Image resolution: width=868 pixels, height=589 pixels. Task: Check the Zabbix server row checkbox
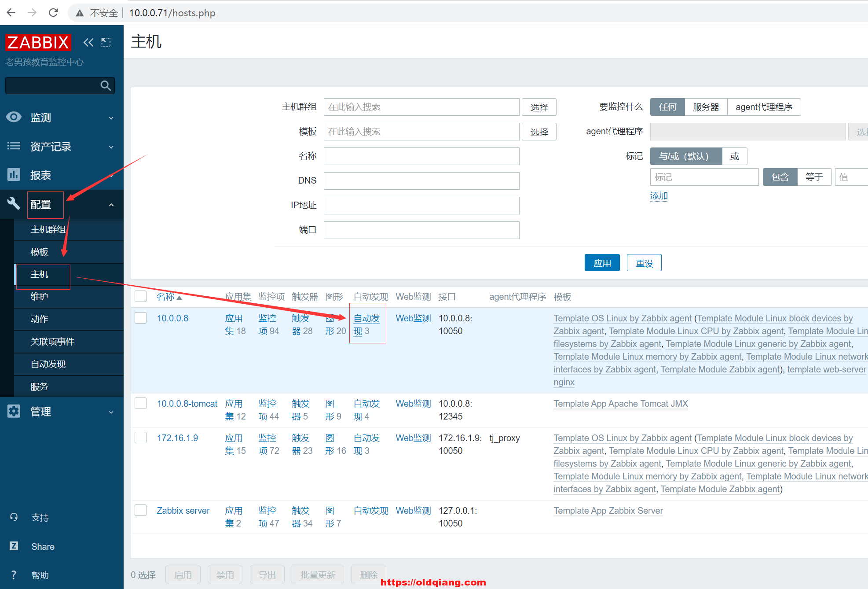click(x=141, y=510)
